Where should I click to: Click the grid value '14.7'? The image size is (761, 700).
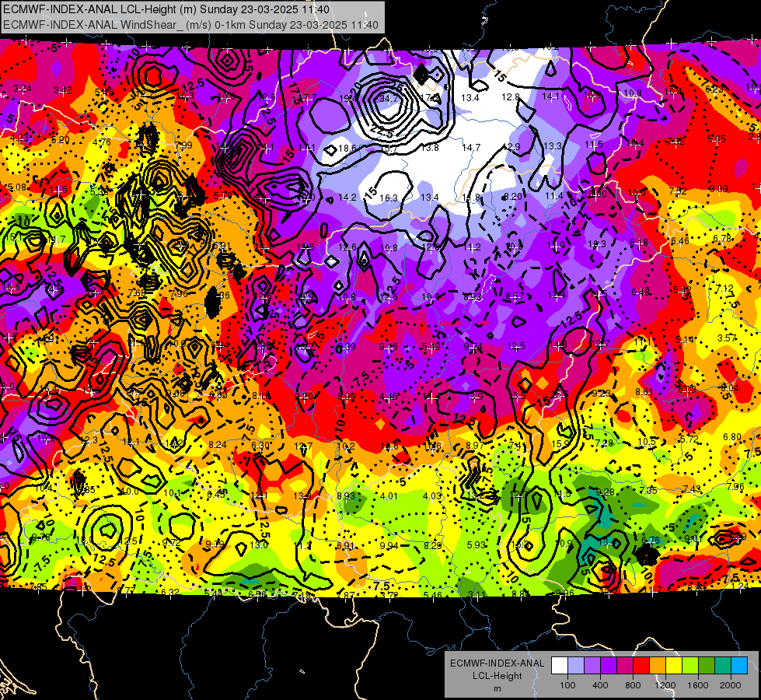(471, 147)
